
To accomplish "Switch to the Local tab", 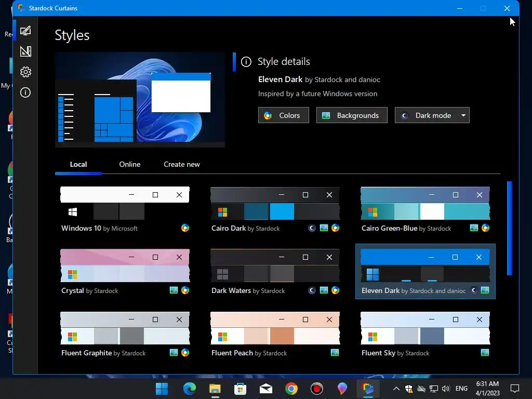I will (x=78, y=165).
